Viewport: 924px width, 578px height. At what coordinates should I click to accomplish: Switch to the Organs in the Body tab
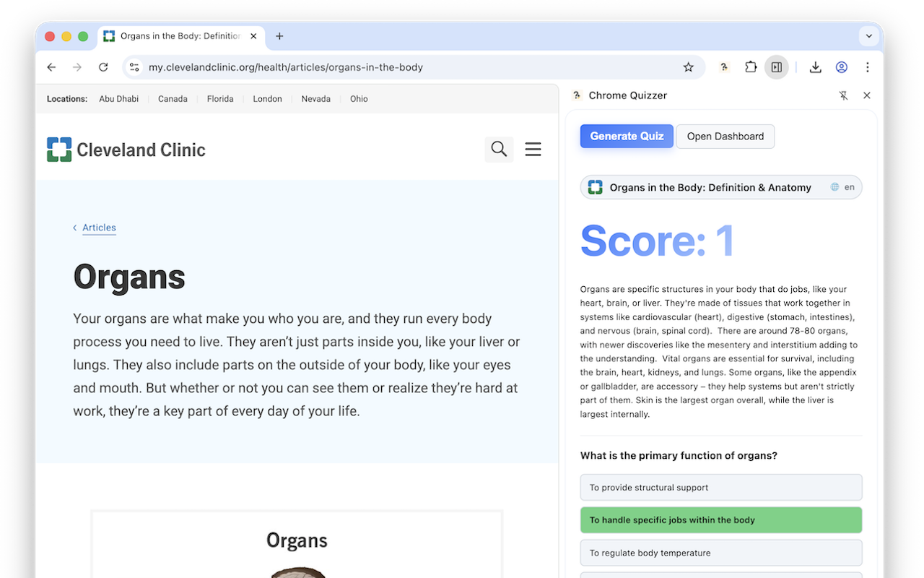180,35
